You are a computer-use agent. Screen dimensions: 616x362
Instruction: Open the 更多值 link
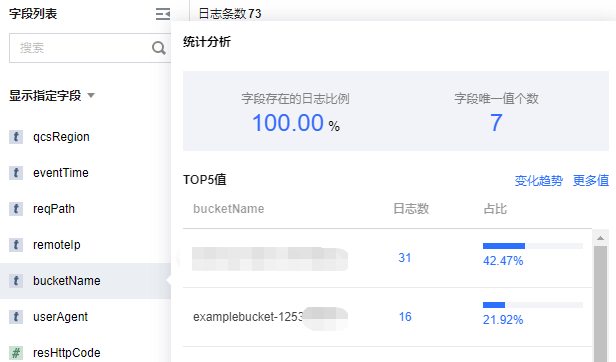point(591,180)
